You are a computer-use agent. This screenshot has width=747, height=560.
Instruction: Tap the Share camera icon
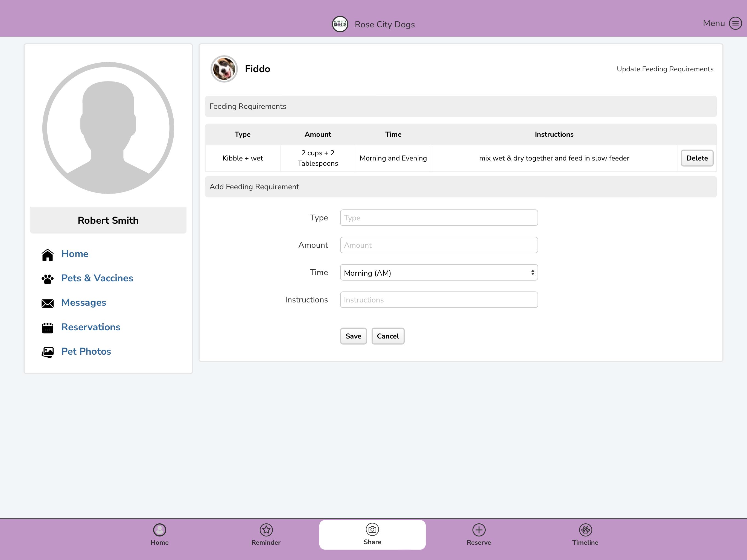372,529
